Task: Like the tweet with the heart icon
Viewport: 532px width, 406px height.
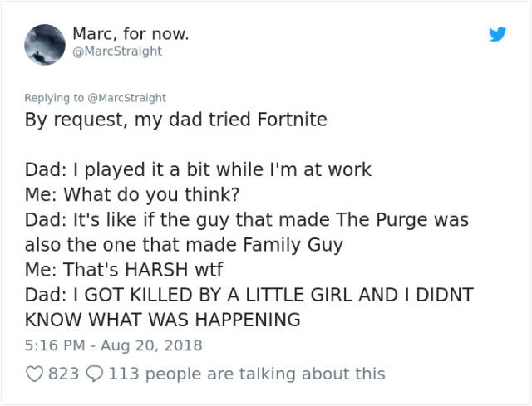Action: point(34,374)
